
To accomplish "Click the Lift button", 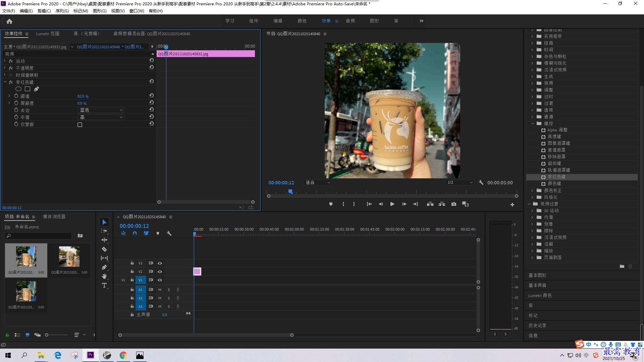I will (x=430, y=204).
